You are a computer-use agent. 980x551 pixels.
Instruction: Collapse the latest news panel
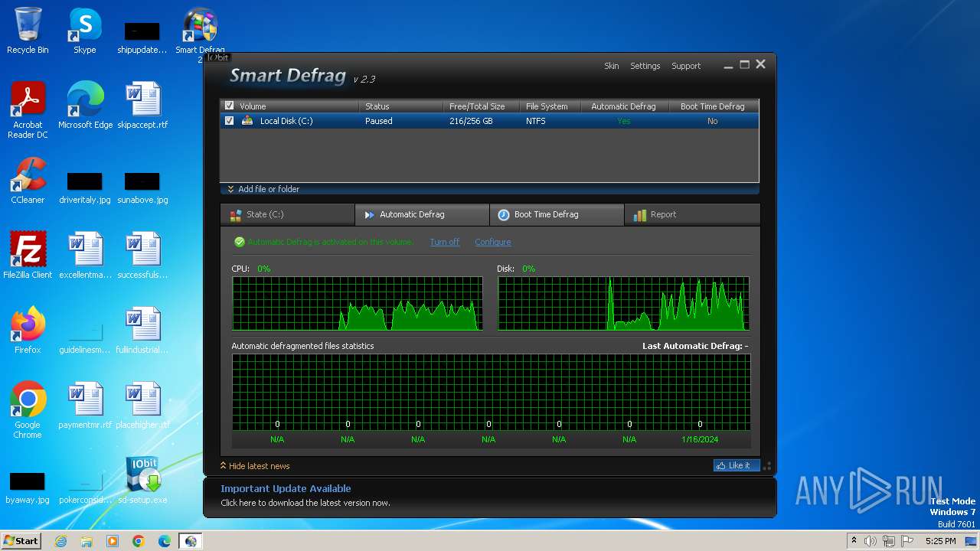(255, 465)
